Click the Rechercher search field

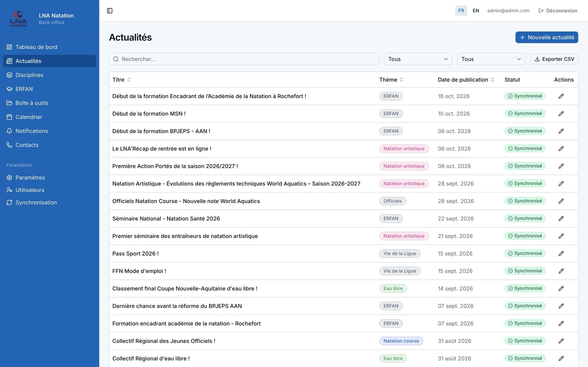[x=244, y=59]
